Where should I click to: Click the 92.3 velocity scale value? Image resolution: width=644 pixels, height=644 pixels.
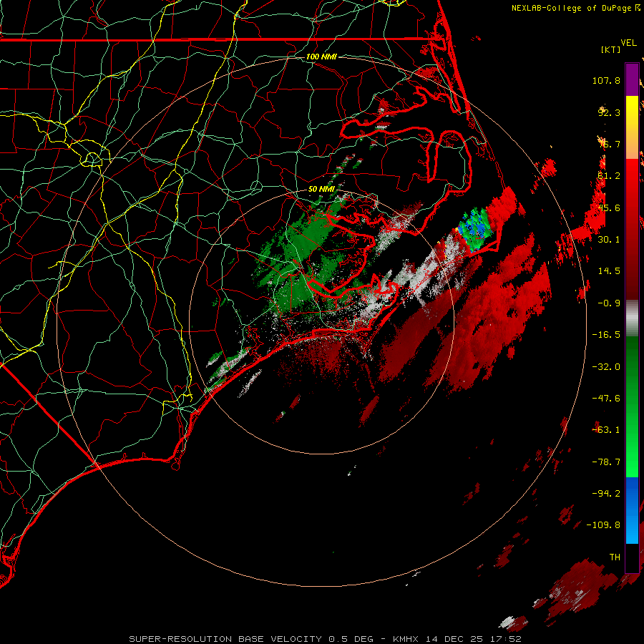pyautogui.click(x=609, y=112)
